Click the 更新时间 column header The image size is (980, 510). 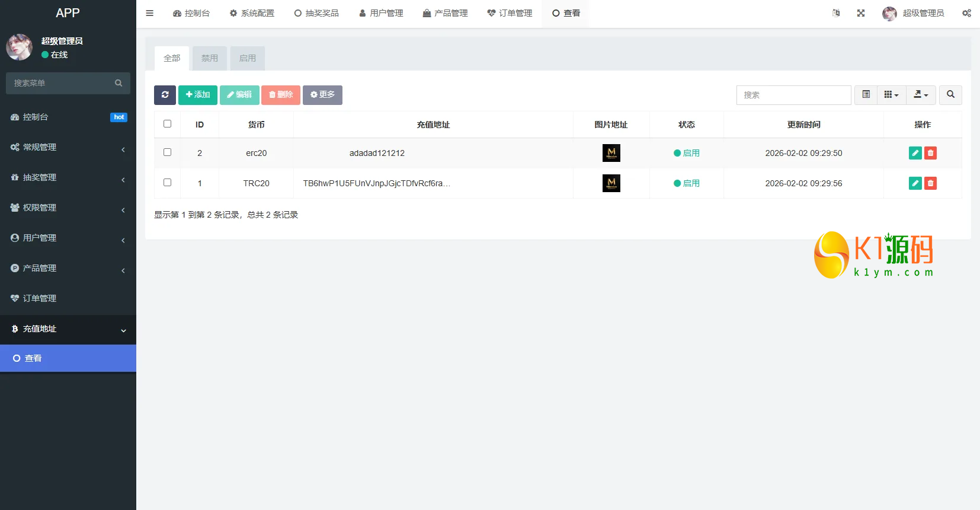click(803, 125)
